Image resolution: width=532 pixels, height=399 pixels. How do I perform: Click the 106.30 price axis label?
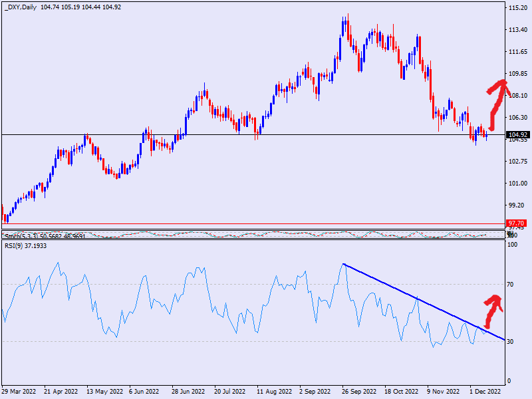[x=518, y=118]
